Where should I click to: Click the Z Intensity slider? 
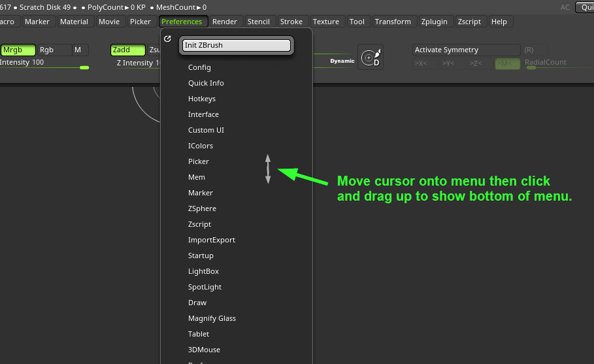click(x=139, y=63)
